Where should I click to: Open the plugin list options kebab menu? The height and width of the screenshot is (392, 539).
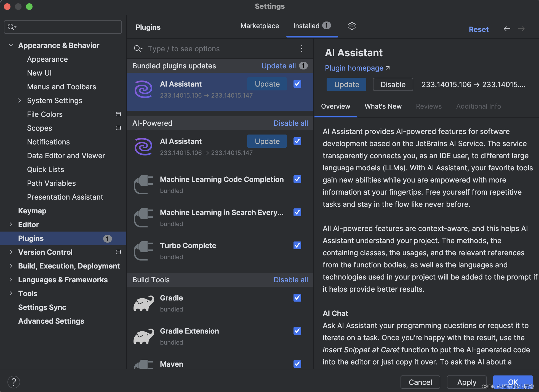(302, 49)
